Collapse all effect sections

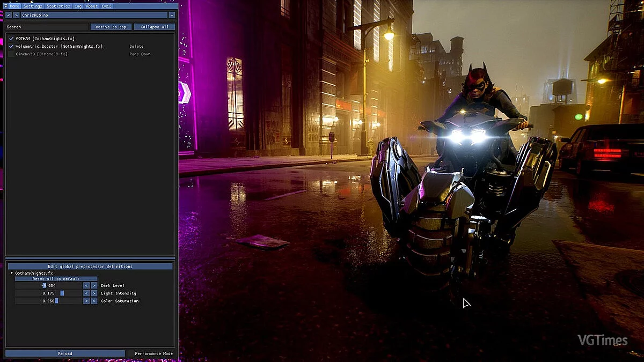pyautogui.click(x=155, y=27)
